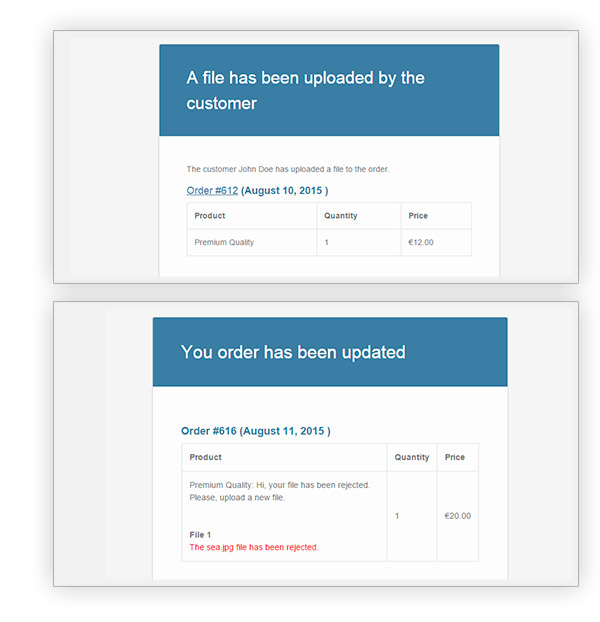Image resolution: width=600 pixels, height=622 pixels.
Task: Click the 'File 1' label
Action: 200,535
